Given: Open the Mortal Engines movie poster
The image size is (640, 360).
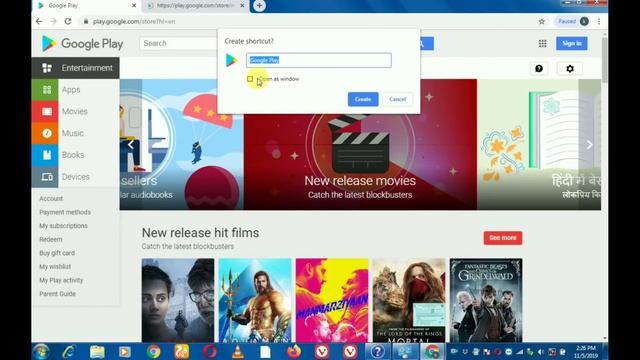Looking at the screenshot, I should 409,300.
